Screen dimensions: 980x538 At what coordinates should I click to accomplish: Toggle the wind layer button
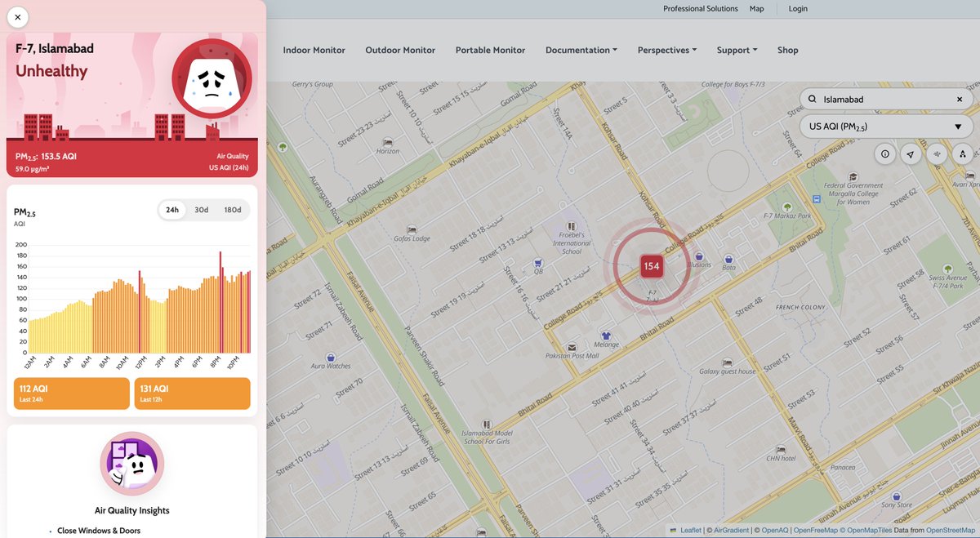pos(937,153)
